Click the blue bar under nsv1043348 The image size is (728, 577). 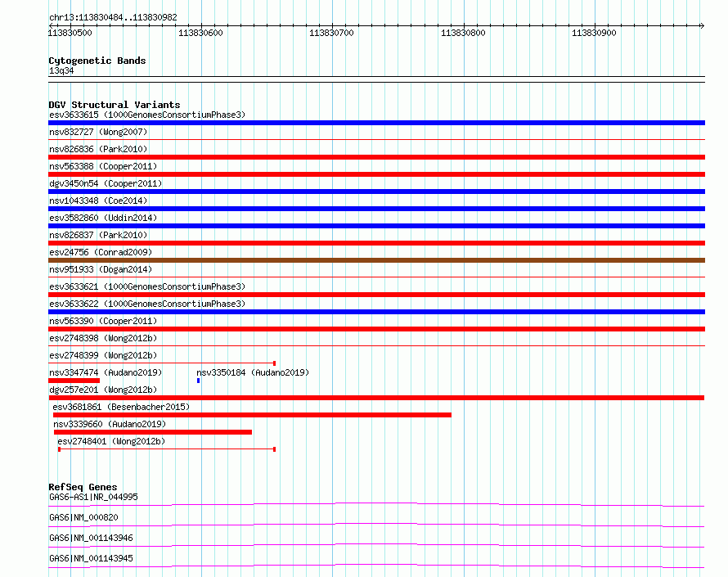point(376,209)
